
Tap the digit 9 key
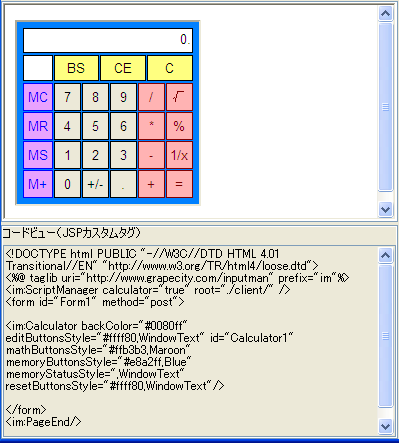click(123, 97)
